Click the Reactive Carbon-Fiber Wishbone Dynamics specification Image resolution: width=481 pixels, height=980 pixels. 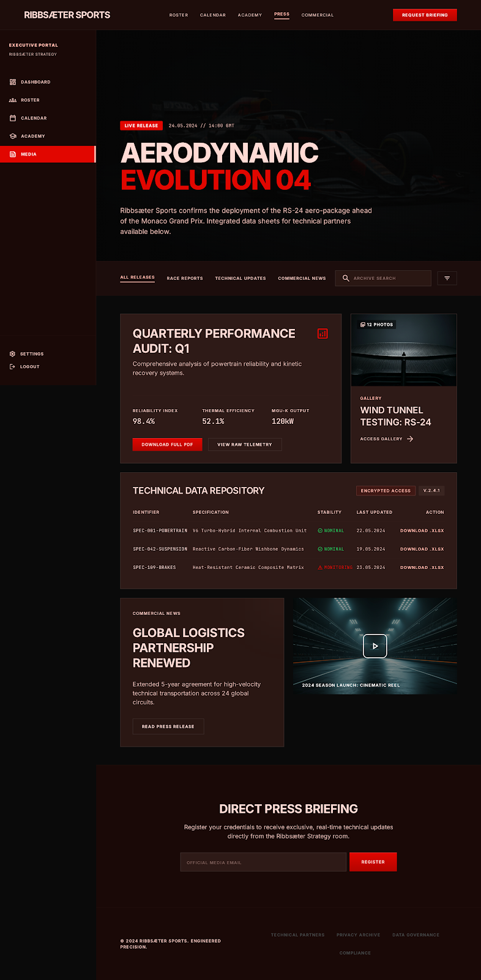(248, 549)
